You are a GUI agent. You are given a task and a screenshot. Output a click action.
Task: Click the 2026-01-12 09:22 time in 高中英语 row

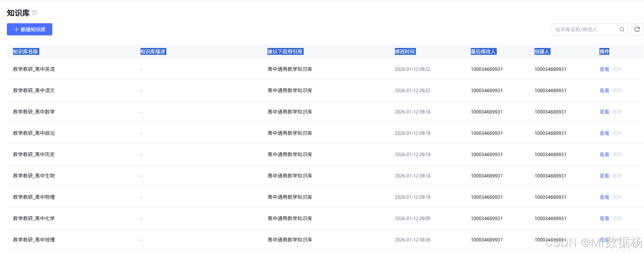[412, 69]
